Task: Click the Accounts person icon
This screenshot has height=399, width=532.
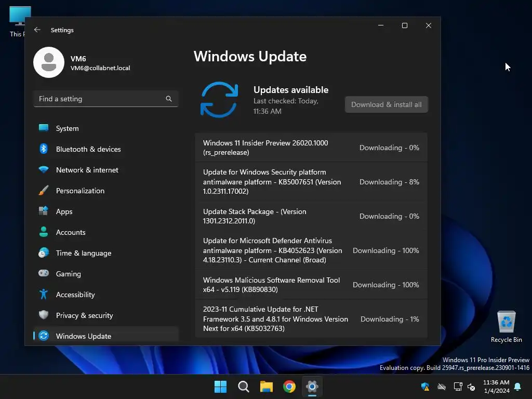Action: (44, 232)
